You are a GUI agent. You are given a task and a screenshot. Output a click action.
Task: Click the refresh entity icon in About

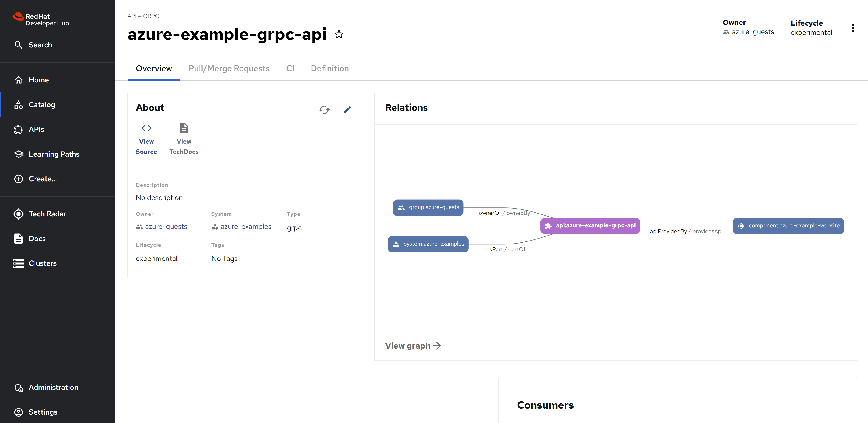coord(324,110)
